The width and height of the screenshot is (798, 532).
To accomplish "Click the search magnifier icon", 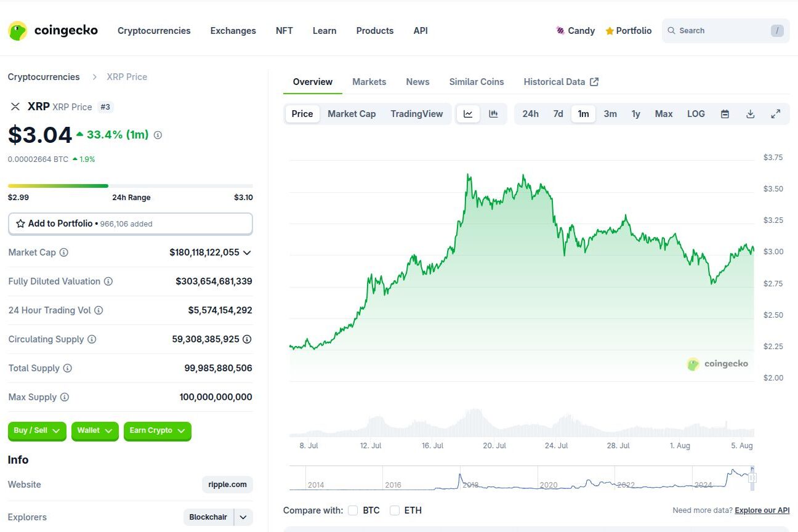I will (x=671, y=30).
